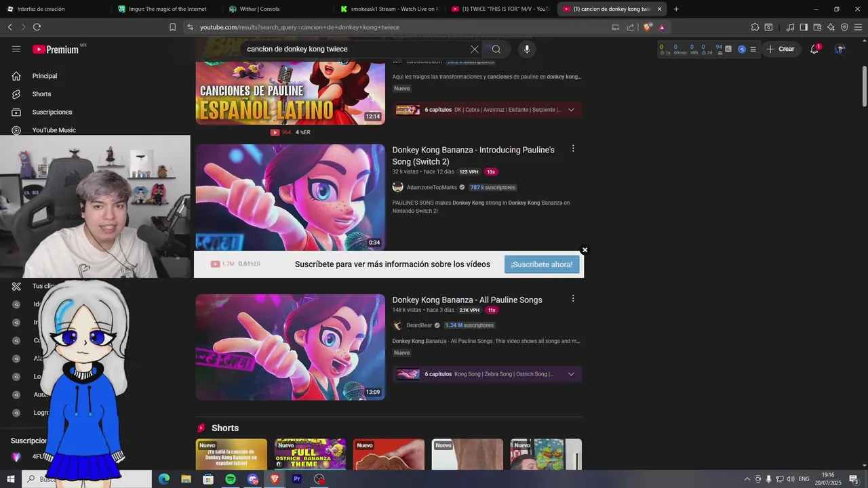Image resolution: width=868 pixels, height=488 pixels.
Task: Close the Suscríbete information banner
Action: (585, 250)
